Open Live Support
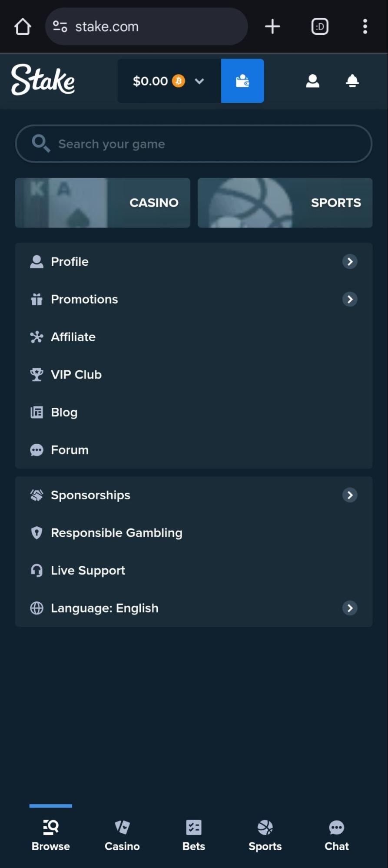The image size is (388, 868). [x=88, y=571]
